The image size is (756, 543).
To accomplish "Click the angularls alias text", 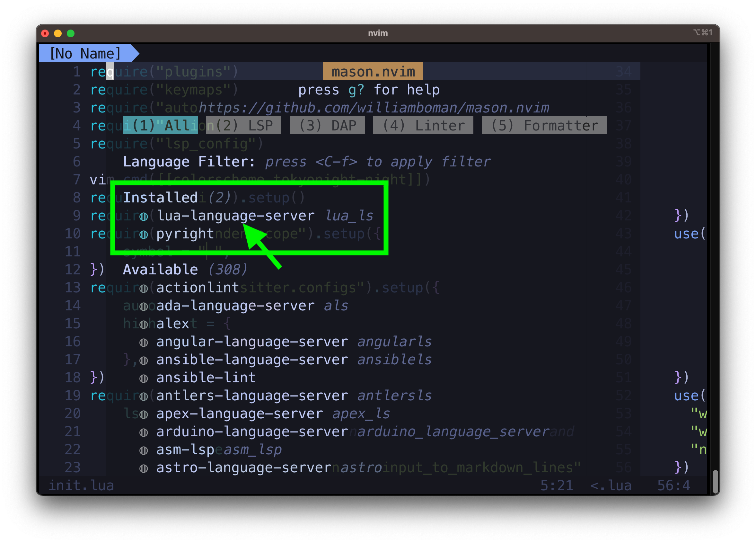I will [394, 342].
